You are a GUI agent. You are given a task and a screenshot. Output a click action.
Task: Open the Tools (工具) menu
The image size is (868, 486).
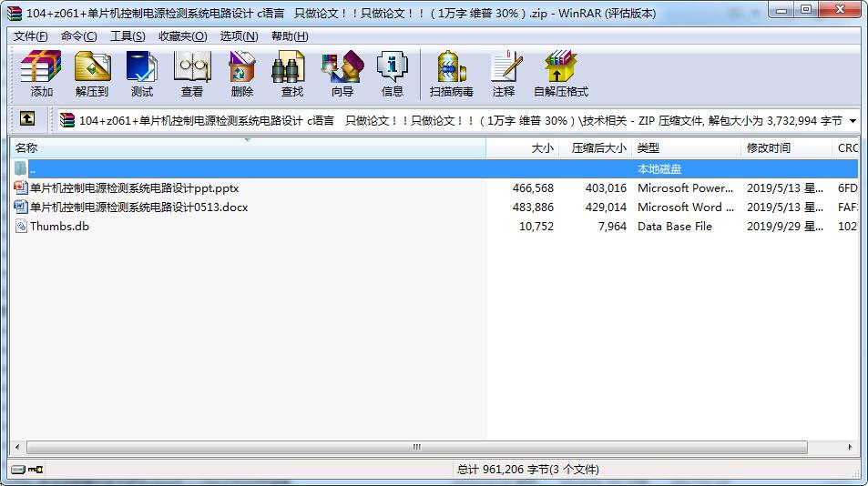pos(128,35)
